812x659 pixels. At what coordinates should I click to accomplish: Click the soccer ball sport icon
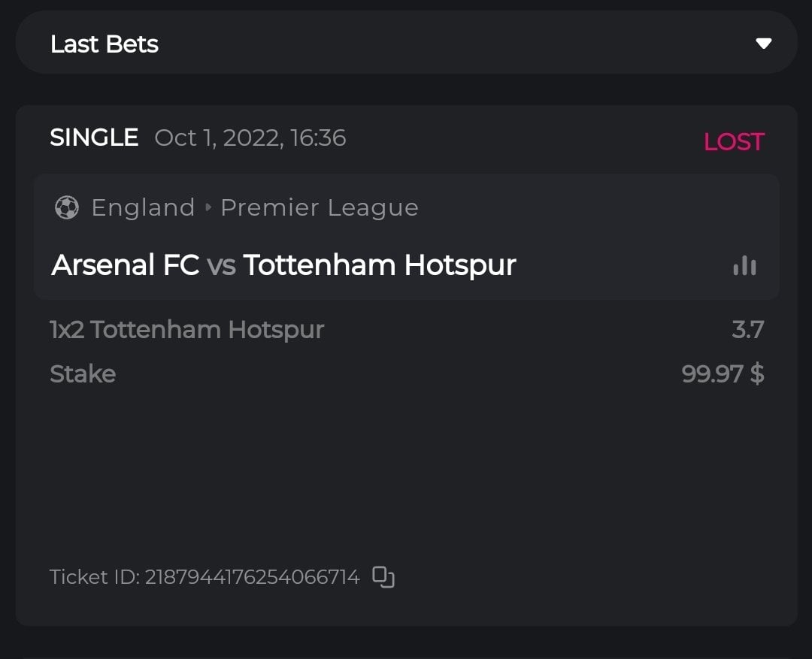pyautogui.click(x=67, y=207)
